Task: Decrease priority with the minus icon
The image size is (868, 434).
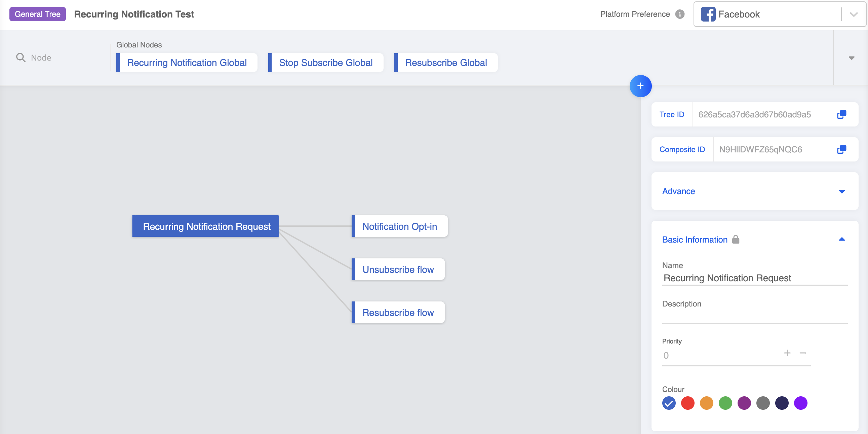Action: [803, 353]
